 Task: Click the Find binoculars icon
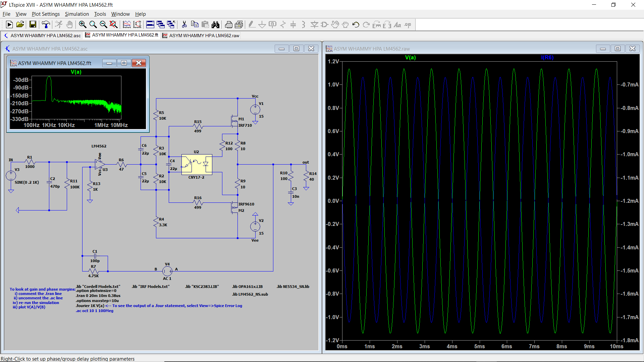[215, 24]
